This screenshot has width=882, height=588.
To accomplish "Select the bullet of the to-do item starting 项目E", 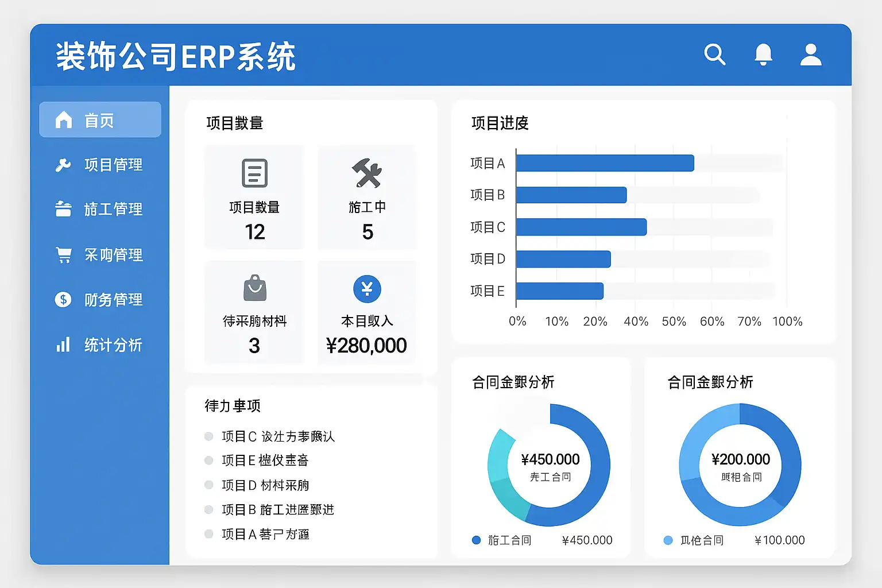I will point(209,460).
